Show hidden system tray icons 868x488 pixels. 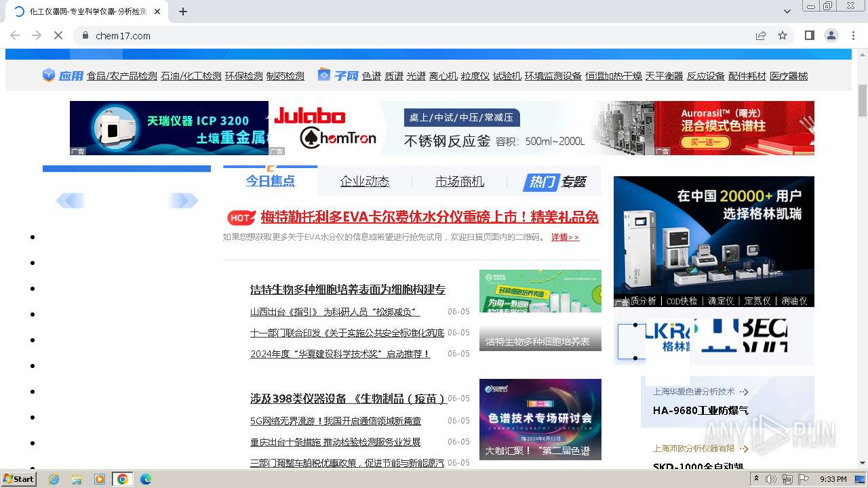pos(756,479)
